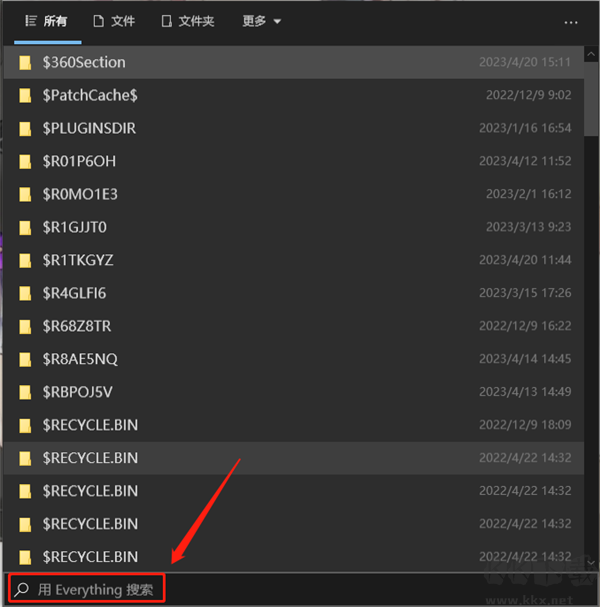Select the $R0MO1E3 result row
This screenshot has width=600, height=607.
pyautogui.click(x=294, y=194)
